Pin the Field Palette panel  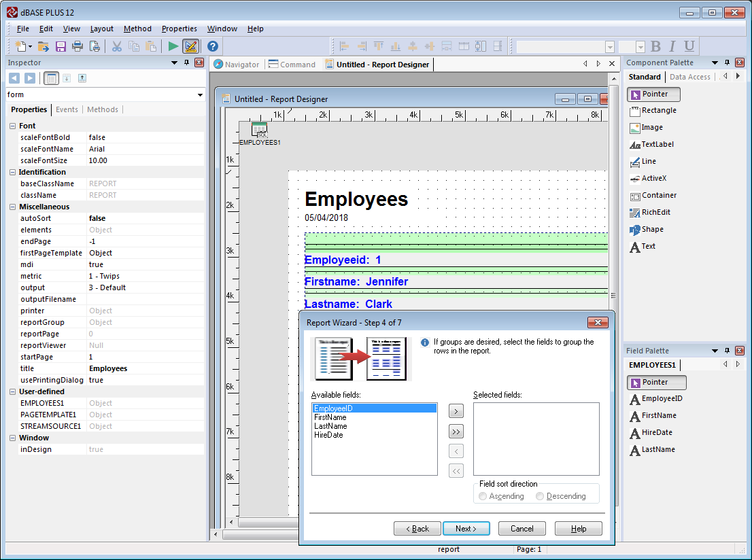click(x=727, y=351)
